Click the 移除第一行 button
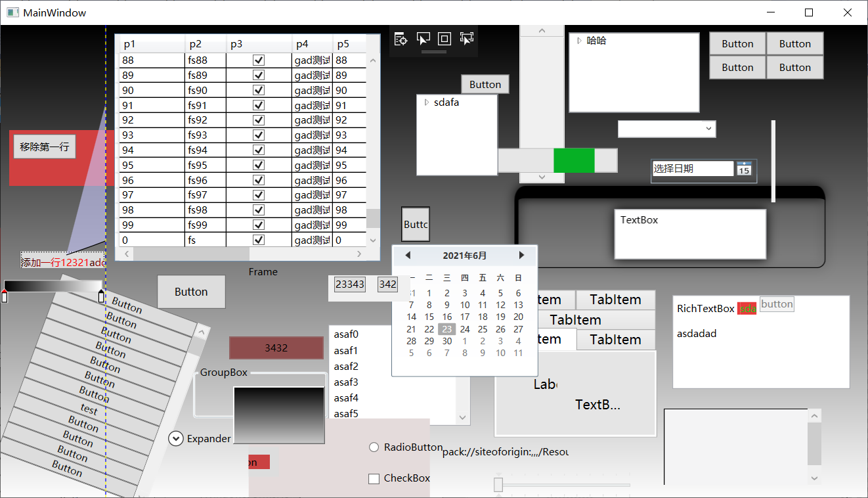 (45, 147)
